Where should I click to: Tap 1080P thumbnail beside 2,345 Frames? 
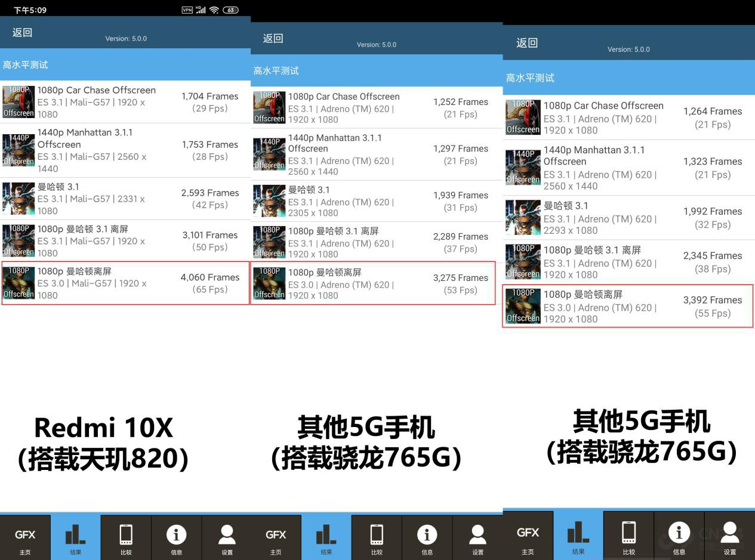[523, 262]
